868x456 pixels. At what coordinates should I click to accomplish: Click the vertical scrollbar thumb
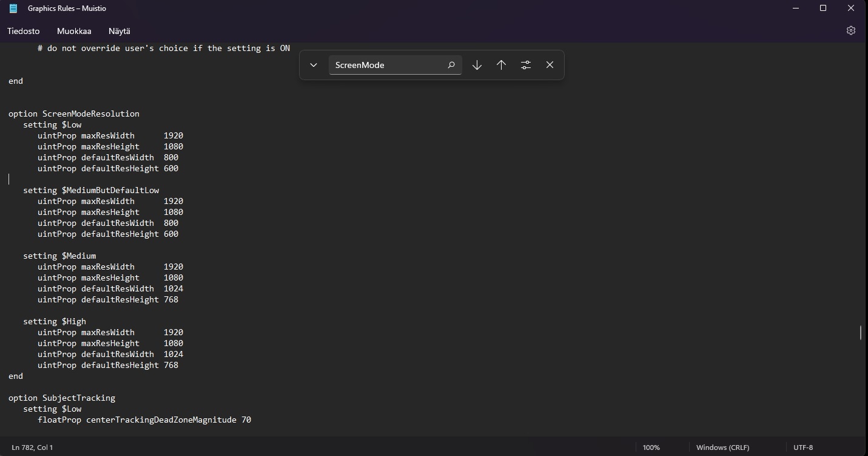pyautogui.click(x=861, y=332)
